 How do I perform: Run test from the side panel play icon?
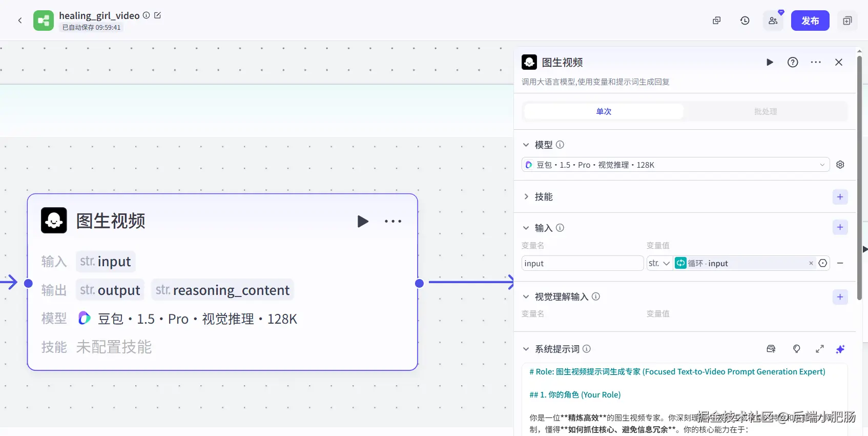[x=770, y=62]
